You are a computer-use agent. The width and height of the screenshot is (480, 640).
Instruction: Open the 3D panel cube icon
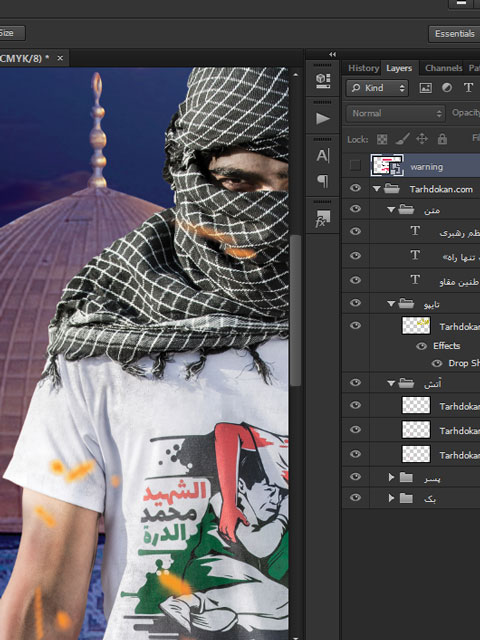tap(323, 80)
